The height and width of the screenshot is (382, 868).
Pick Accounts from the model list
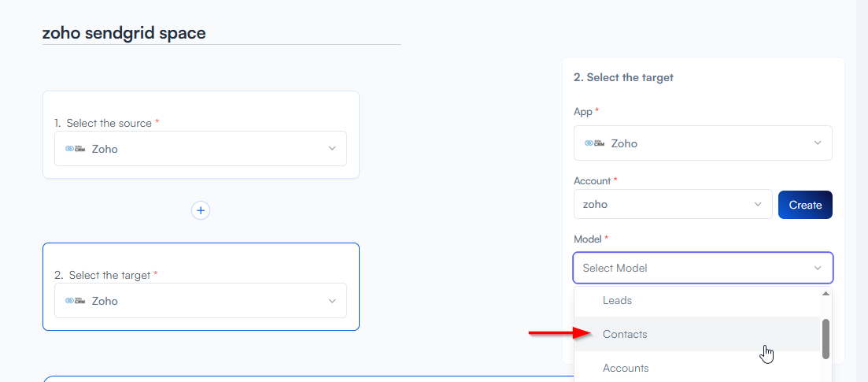pyautogui.click(x=626, y=368)
